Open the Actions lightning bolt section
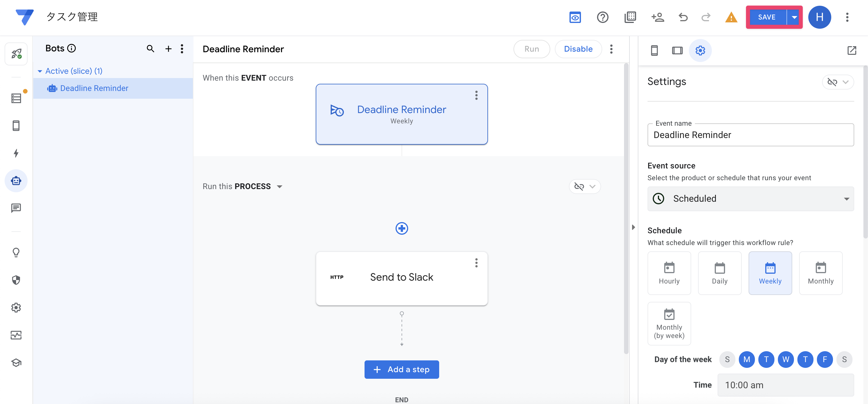 (x=16, y=153)
